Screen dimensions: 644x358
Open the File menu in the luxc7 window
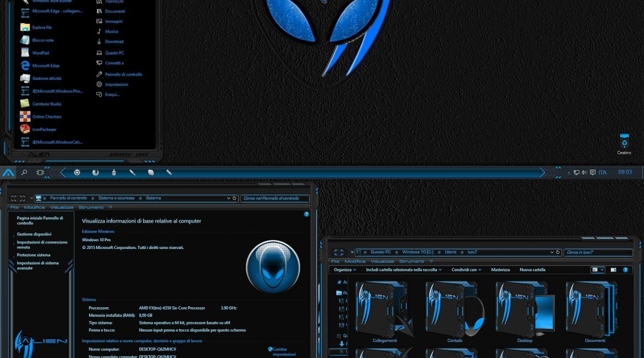point(335,262)
